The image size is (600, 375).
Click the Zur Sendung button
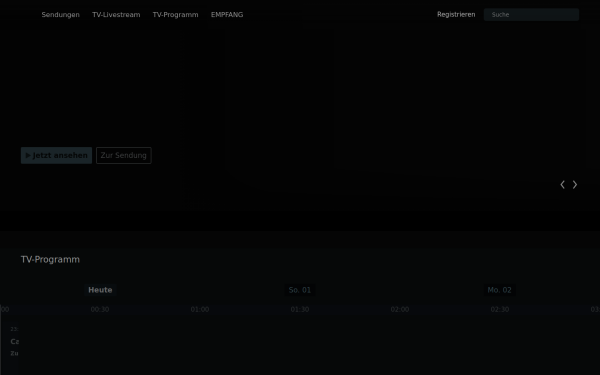click(124, 155)
